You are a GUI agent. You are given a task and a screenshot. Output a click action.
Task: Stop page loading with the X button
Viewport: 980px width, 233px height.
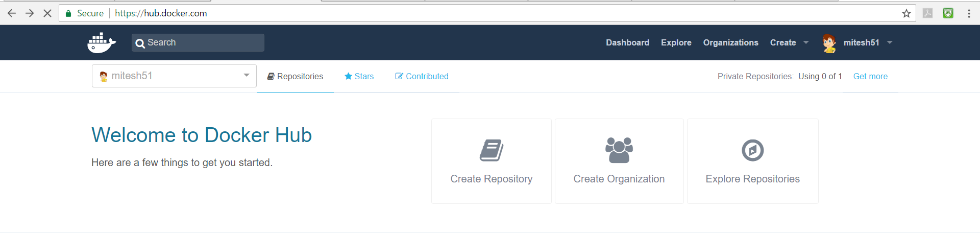click(x=47, y=13)
